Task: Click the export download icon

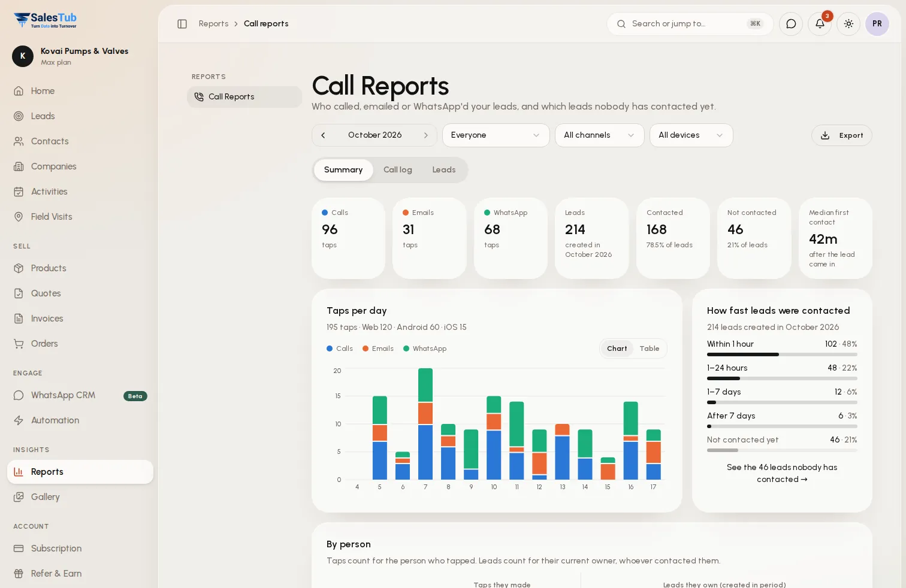Action: (825, 135)
